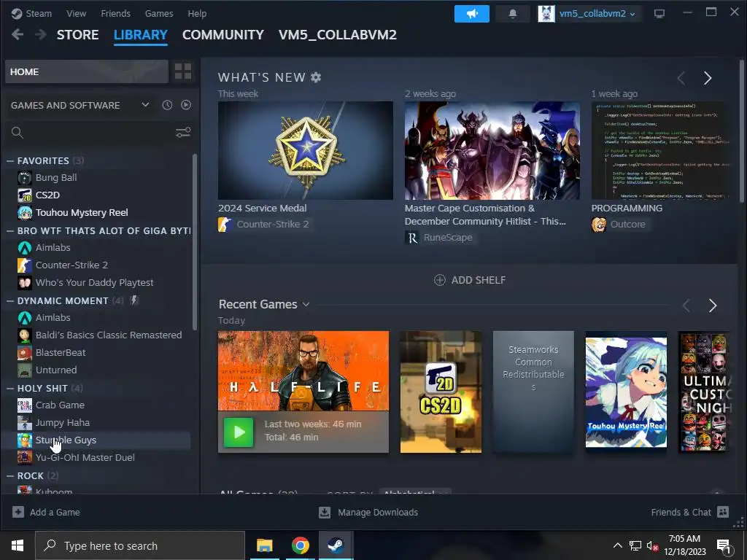Click the BlasterBeat game icon

click(25, 353)
